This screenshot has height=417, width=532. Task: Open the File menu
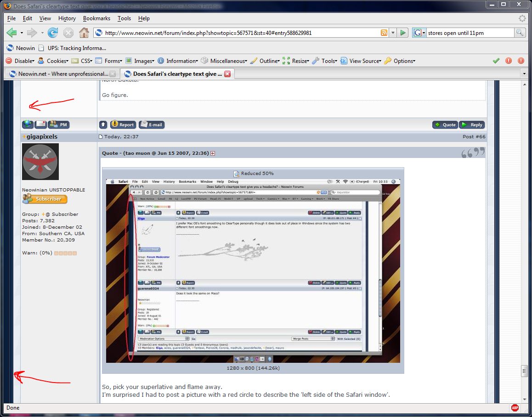(x=11, y=18)
